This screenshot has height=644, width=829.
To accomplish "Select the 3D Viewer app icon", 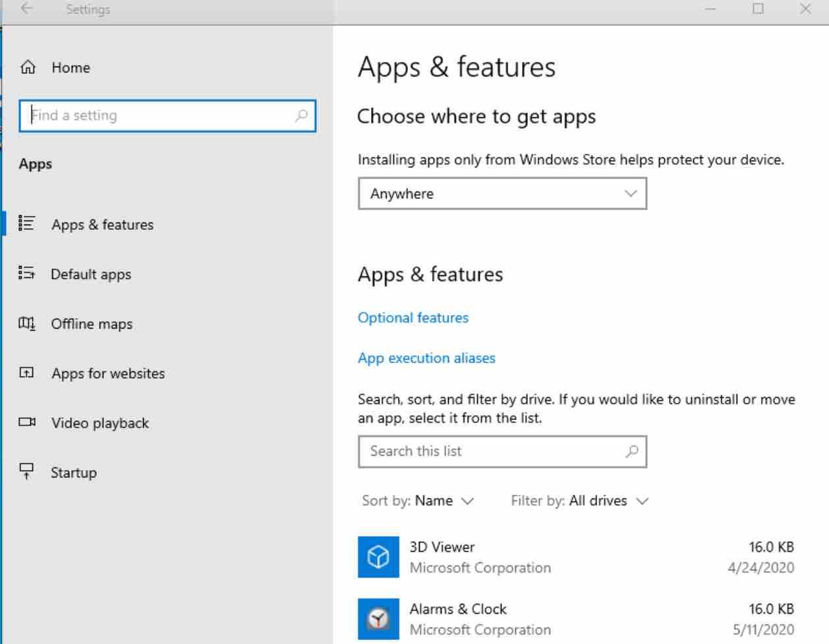I will (378, 557).
